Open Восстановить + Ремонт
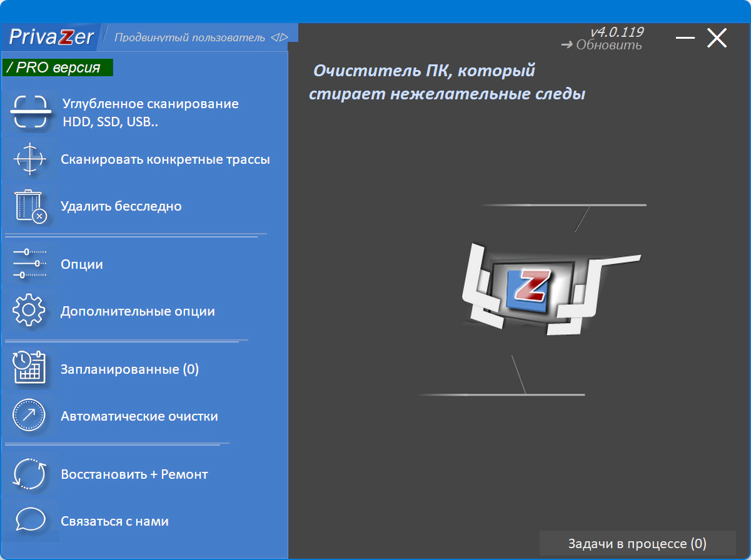 134,474
